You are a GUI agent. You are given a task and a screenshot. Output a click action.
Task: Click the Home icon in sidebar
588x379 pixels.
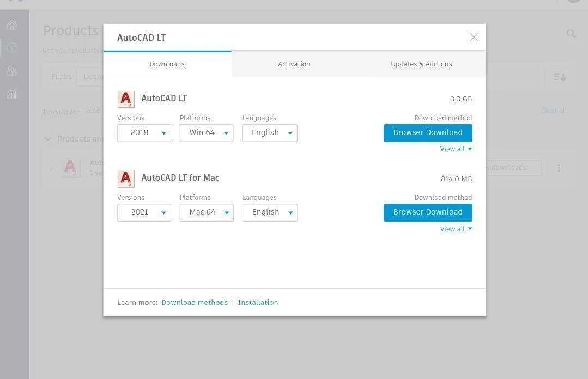[12, 25]
